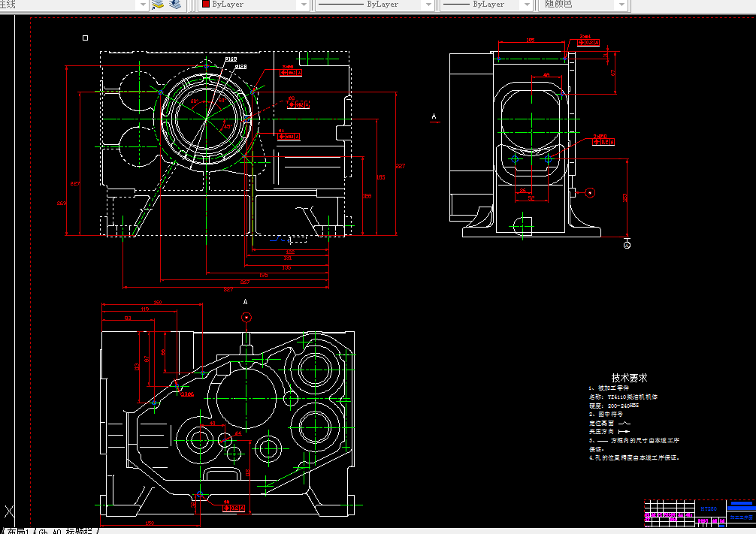Open the 随颜色 plot style dropdown

[x=622, y=5]
